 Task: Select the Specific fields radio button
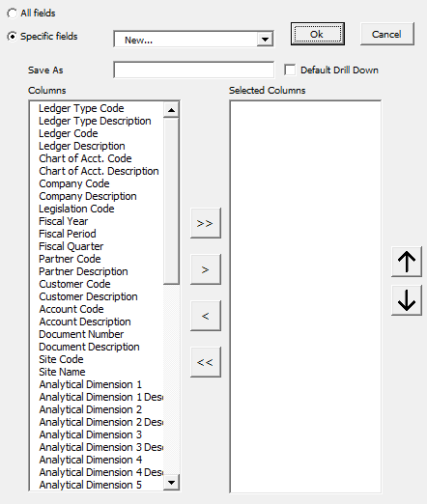pyautogui.click(x=12, y=37)
